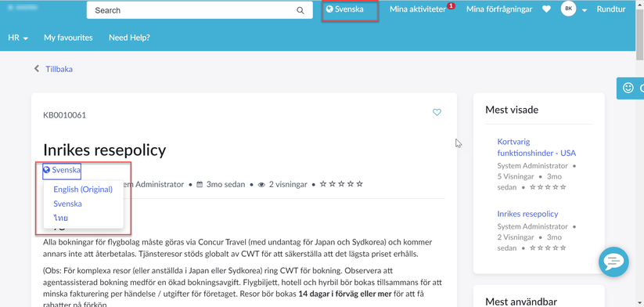Viewport: 644px width, 307px height.
Task: Go back with the Tillbaka link
Action: (x=59, y=69)
